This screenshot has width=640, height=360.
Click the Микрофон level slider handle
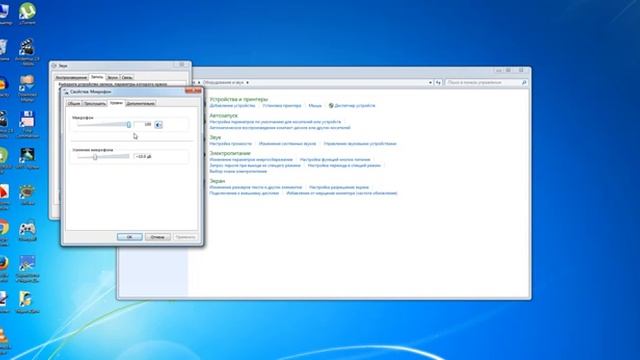coord(129,124)
